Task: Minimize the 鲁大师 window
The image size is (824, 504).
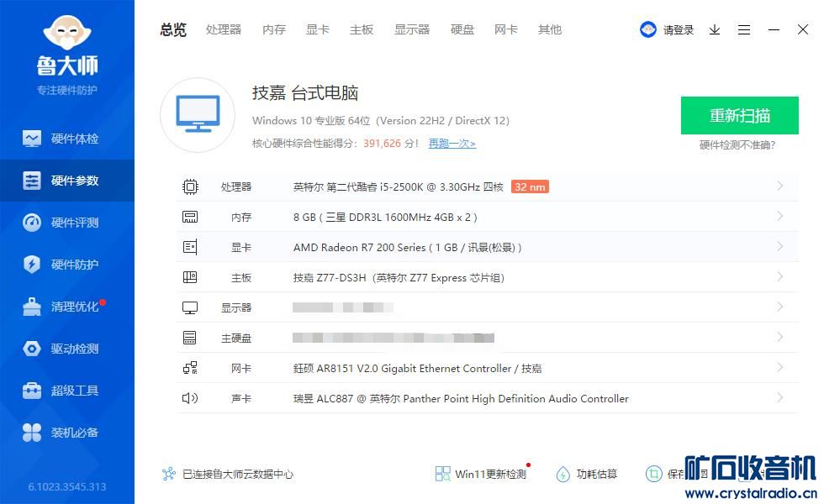Action: click(x=774, y=30)
